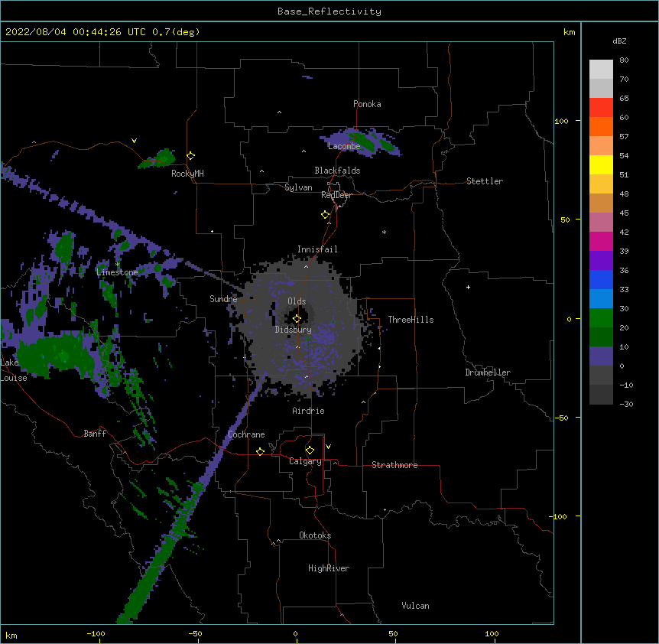Click the Olds town label
The image size is (659, 644).
(297, 301)
